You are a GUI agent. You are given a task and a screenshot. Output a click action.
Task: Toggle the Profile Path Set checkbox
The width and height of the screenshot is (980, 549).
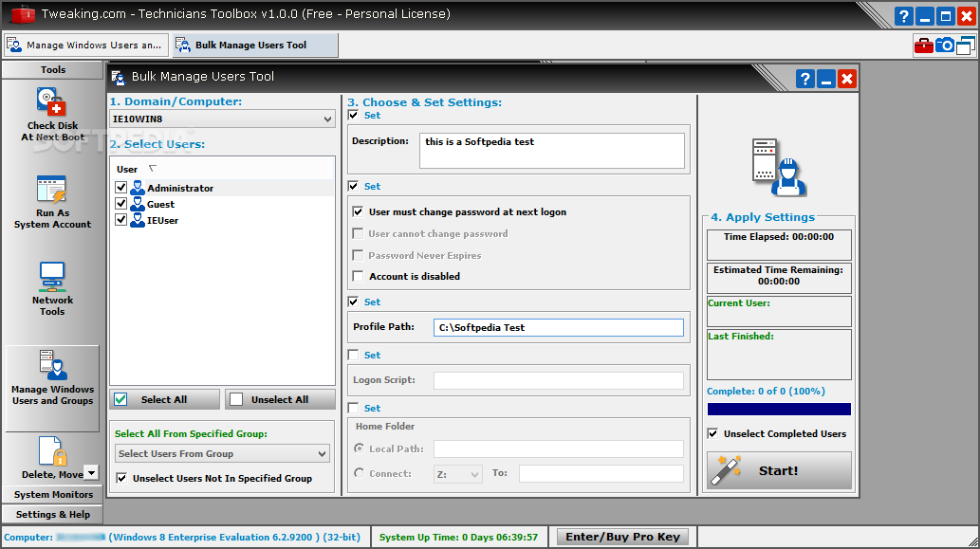pyautogui.click(x=353, y=302)
